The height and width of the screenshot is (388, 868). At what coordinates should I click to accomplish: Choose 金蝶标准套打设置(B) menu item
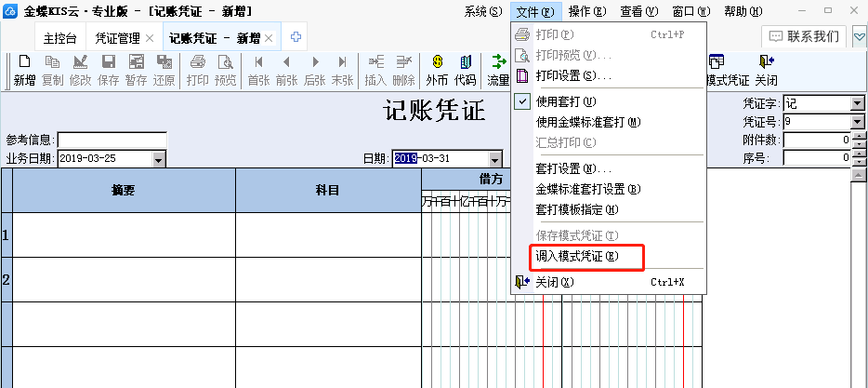pos(608,189)
